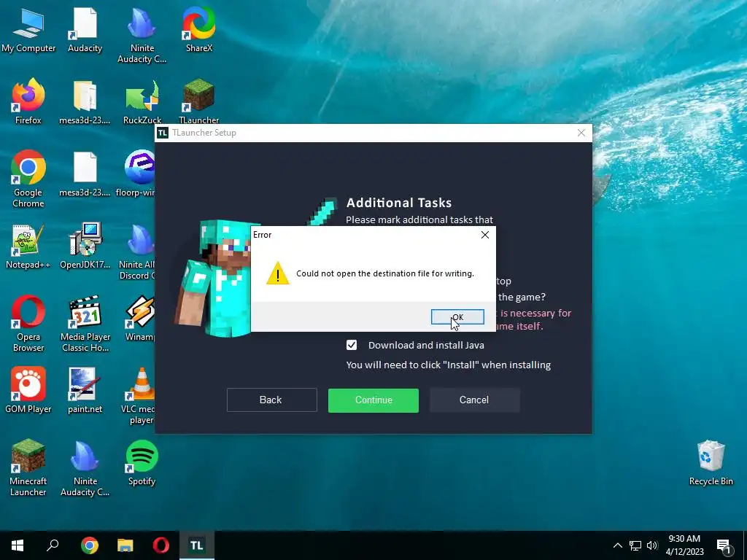This screenshot has height=560, width=747.
Task: Click OK in the Error dialog
Action: click(x=457, y=317)
